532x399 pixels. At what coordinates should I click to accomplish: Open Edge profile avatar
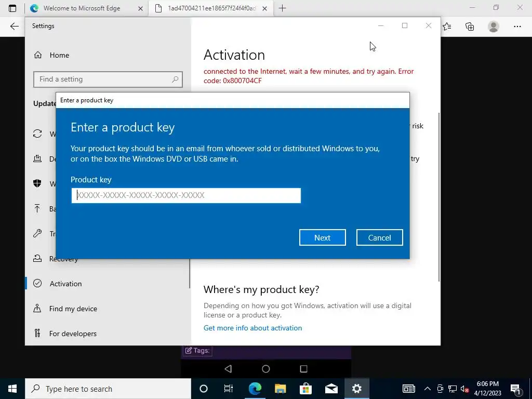tap(494, 26)
